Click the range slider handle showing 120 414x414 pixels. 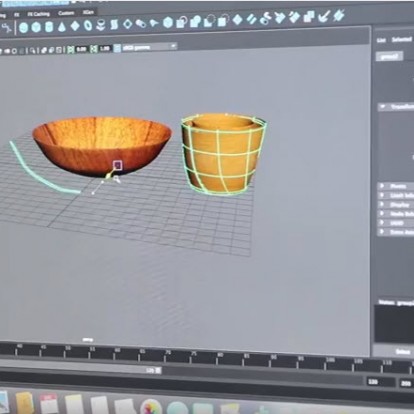pos(153,370)
